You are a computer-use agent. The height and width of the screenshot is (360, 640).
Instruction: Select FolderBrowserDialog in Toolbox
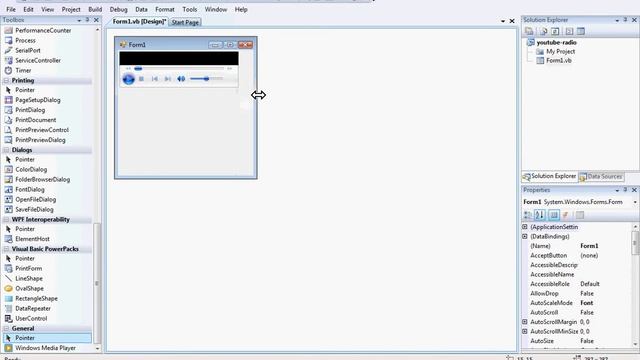tap(42, 180)
